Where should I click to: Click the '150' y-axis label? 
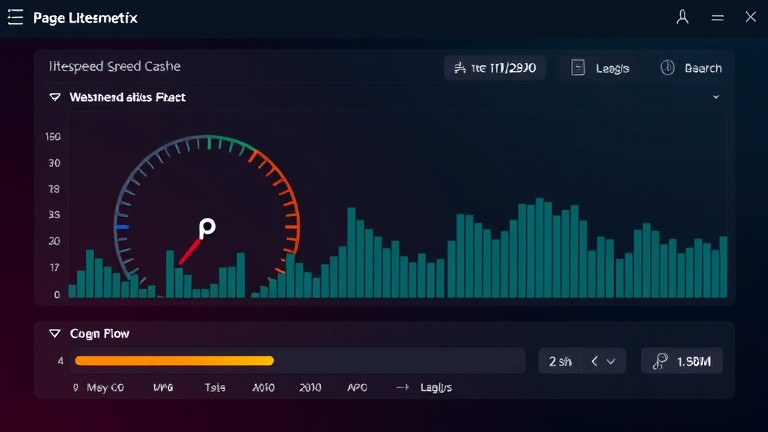(x=53, y=137)
